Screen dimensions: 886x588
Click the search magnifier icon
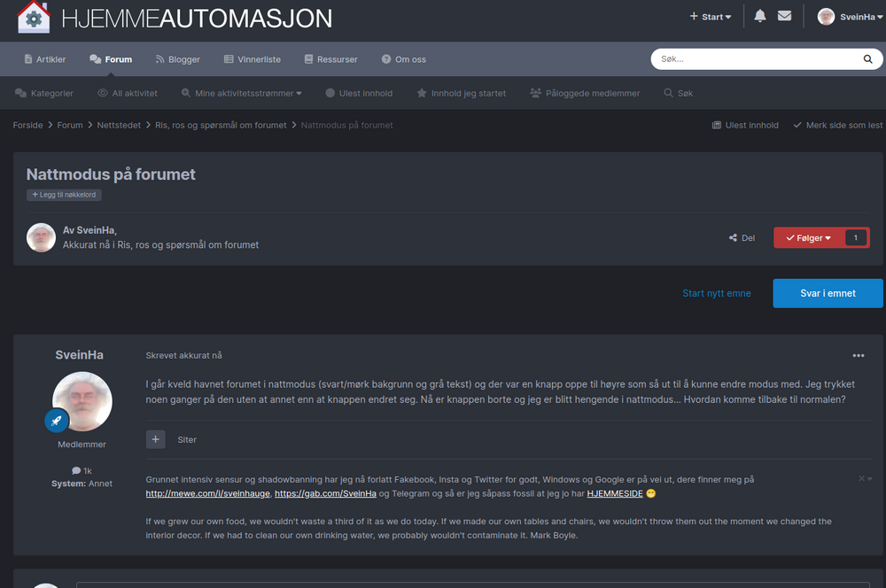pos(867,59)
